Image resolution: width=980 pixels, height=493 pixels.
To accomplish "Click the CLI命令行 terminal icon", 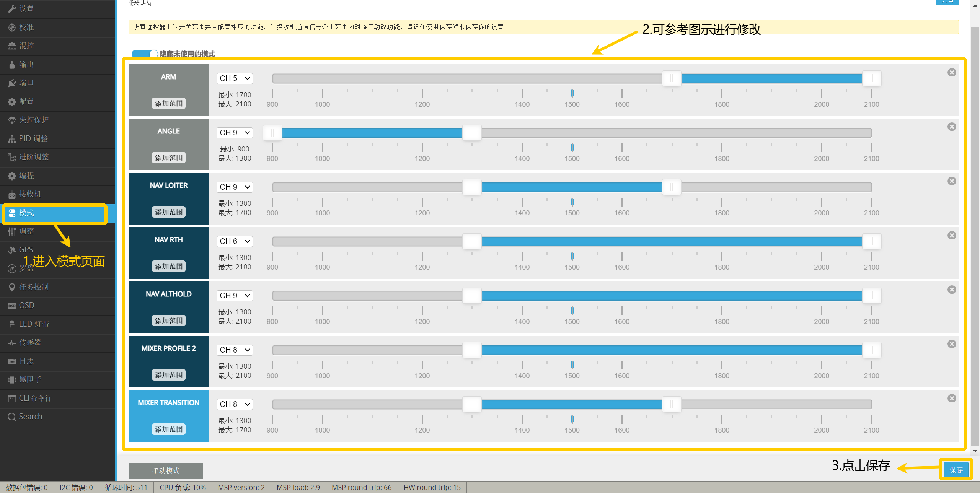I will click(x=12, y=399).
